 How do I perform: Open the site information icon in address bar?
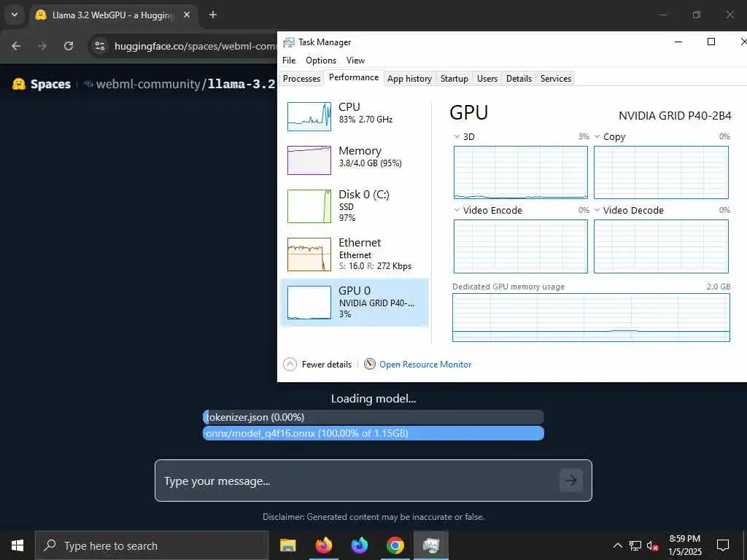point(99,46)
